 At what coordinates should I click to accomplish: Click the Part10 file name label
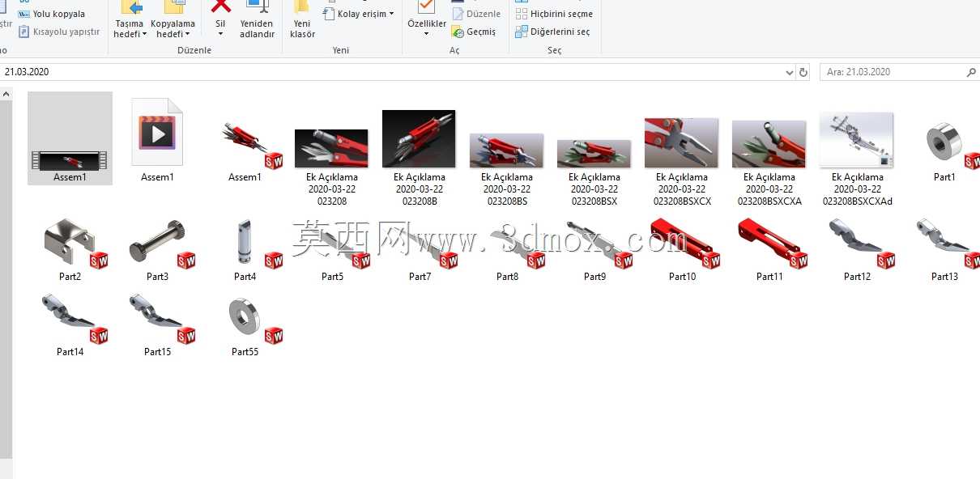(682, 277)
